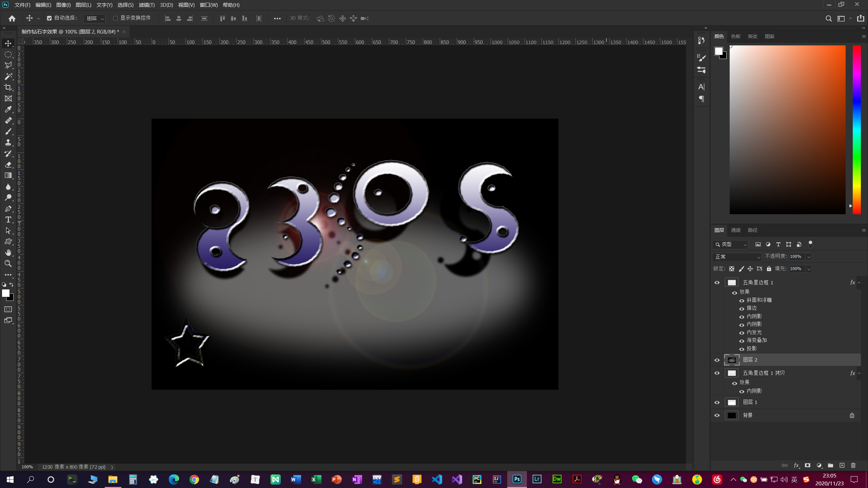Open the Character panel icon
This screenshot has height=488, width=868.
point(701,87)
